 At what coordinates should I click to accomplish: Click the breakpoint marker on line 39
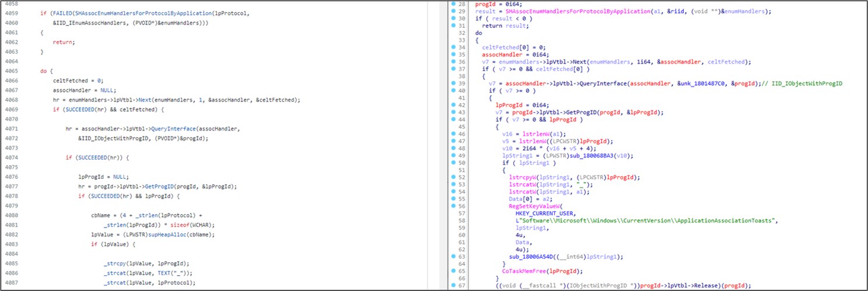(x=454, y=83)
